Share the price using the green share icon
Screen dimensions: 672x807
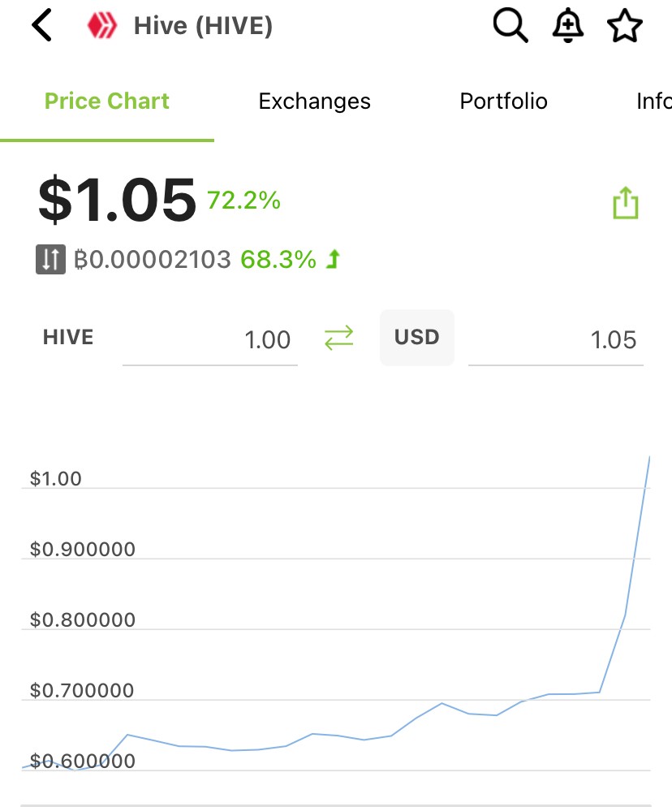[x=626, y=203]
